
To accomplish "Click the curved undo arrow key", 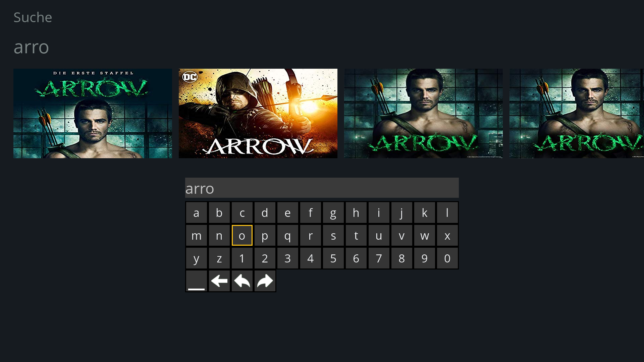I will coord(242,281).
